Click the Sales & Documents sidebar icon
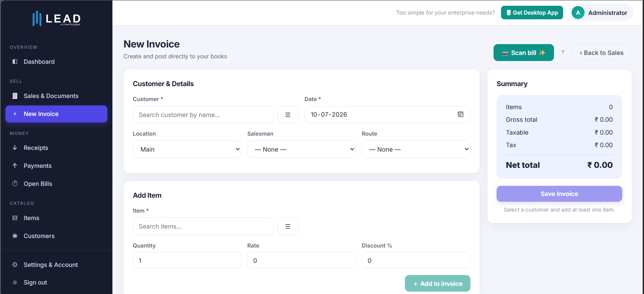Viewport: 644px width, 294px height. point(15,96)
